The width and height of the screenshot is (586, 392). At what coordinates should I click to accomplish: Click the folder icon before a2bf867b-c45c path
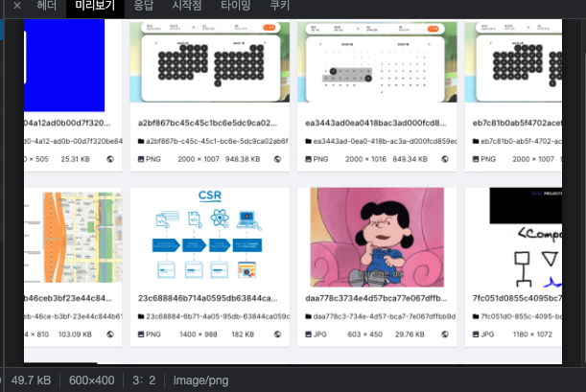click(x=141, y=141)
